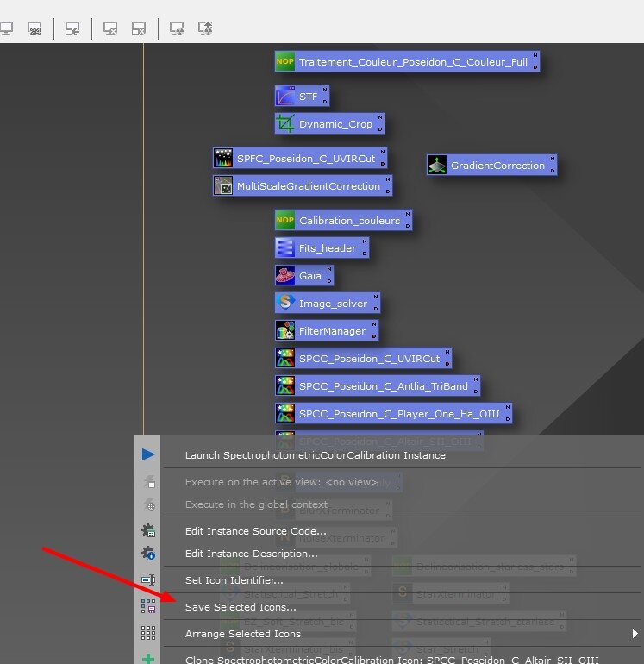Click the monitor-with-arrow toolbar icon
The image size is (644, 664).
tap(72, 28)
